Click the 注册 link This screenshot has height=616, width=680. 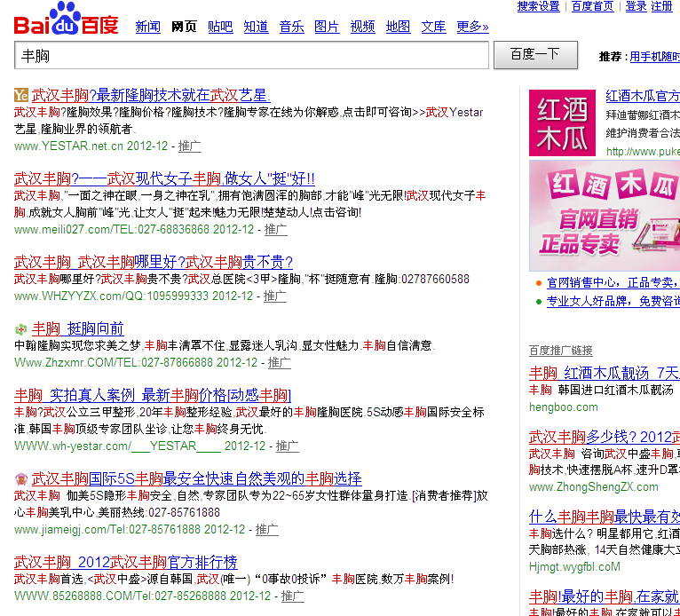pos(662,6)
